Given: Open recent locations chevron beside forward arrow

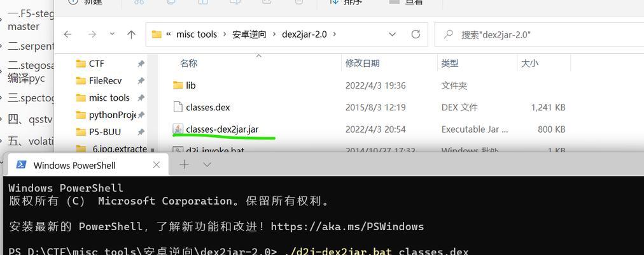Looking at the screenshot, I should coord(112,34).
